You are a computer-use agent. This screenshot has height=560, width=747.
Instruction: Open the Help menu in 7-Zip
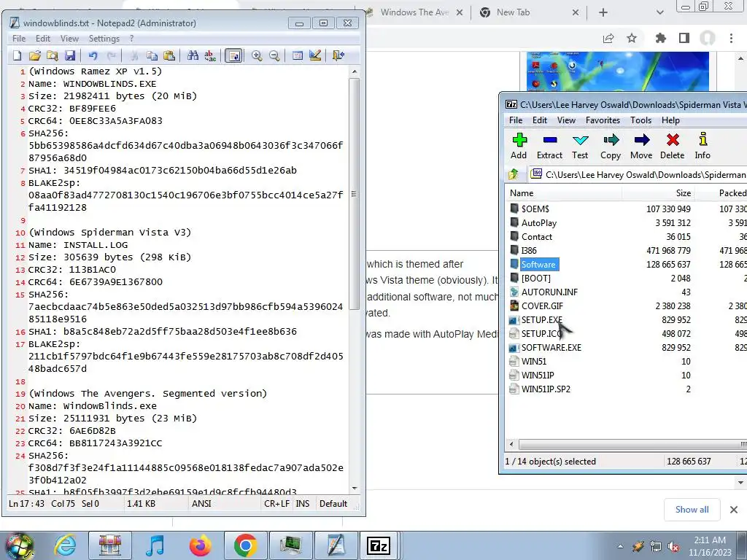pyautogui.click(x=670, y=120)
